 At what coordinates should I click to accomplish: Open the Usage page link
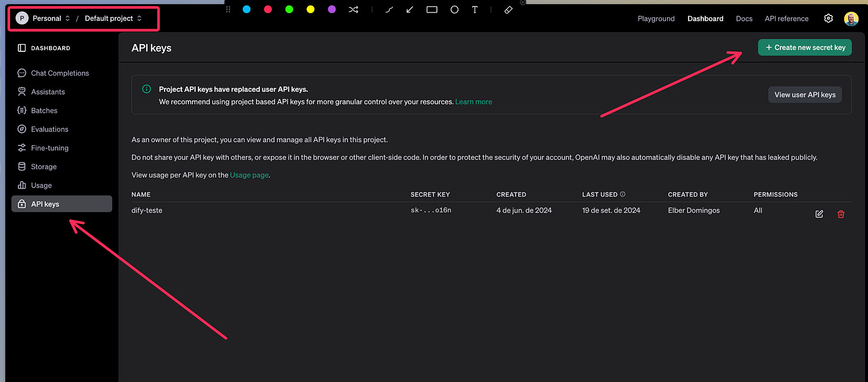249,175
